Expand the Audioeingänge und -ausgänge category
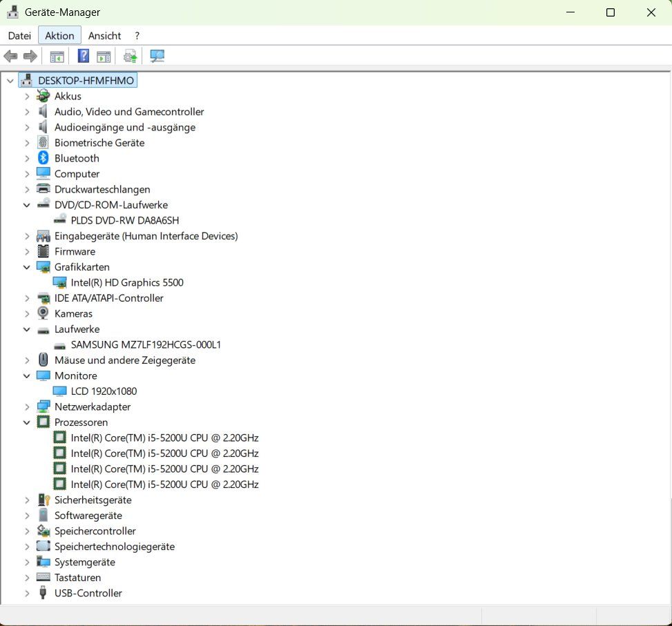672x626 pixels. (x=27, y=127)
